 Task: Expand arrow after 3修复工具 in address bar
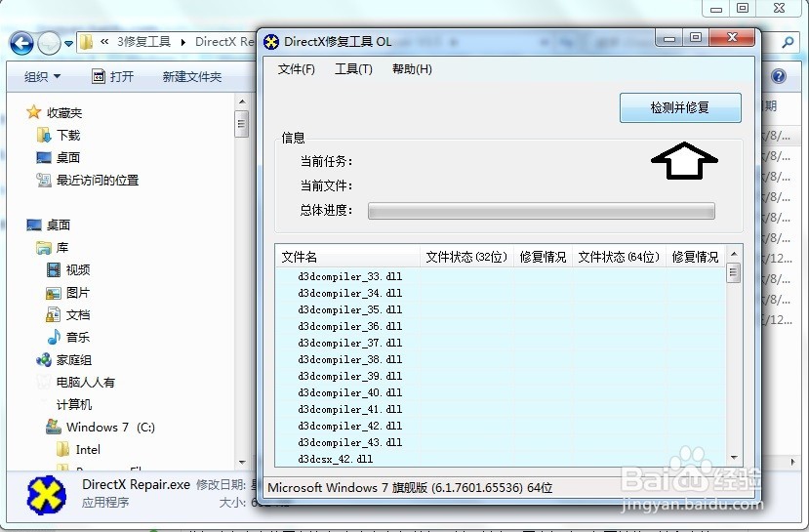tap(183, 42)
